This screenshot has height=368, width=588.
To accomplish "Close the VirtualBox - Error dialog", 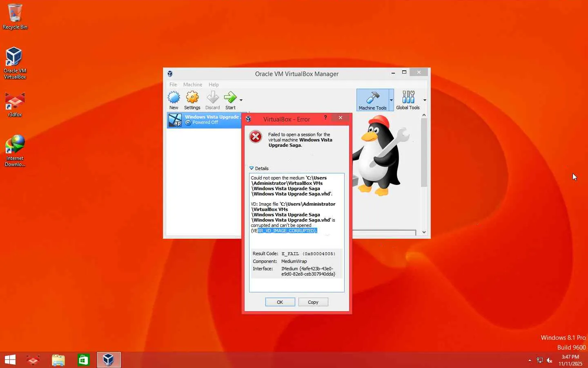I will coord(341,118).
